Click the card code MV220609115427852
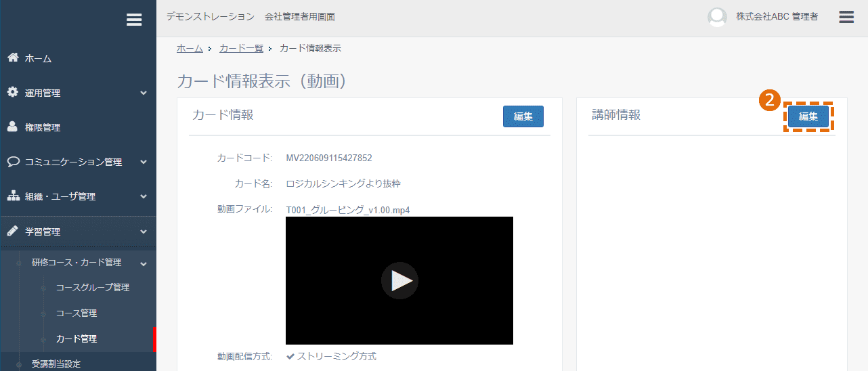This screenshot has width=868, height=371. (329, 158)
